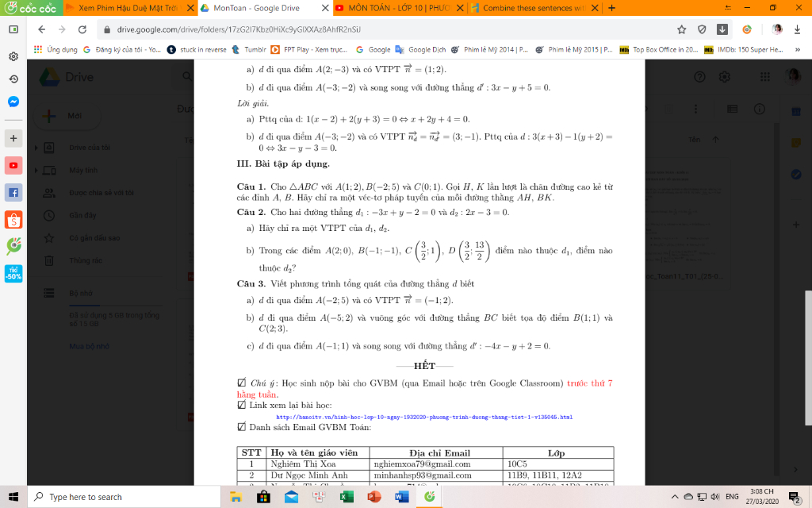
Task: Open PowerPoint from the taskbar
Action: pyautogui.click(x=374, y=497)
